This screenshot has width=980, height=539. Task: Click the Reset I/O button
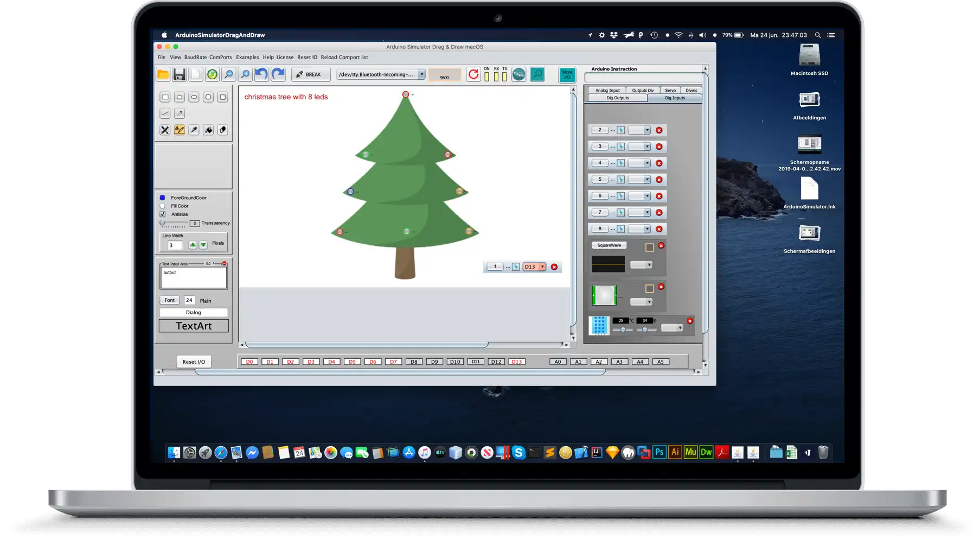click(194, 362)
